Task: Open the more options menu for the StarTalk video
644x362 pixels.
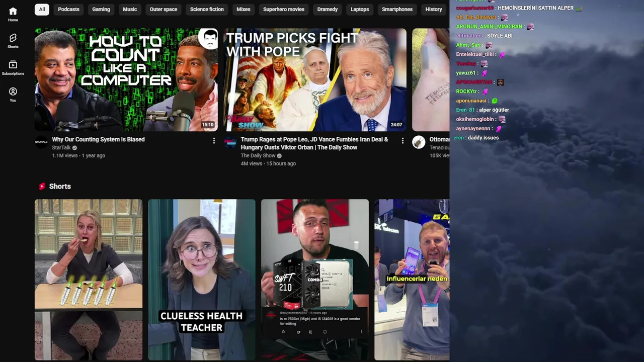Action: [x=214, y=141]
